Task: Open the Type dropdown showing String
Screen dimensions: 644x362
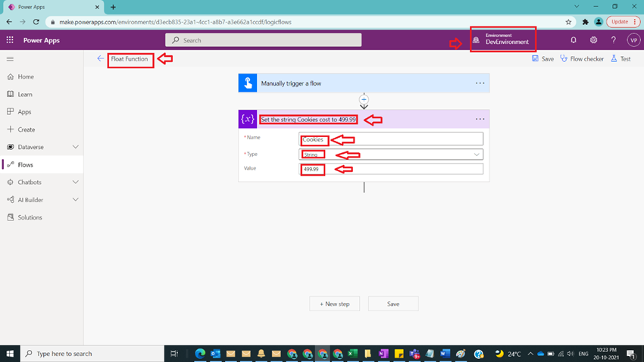Action: 391,154
